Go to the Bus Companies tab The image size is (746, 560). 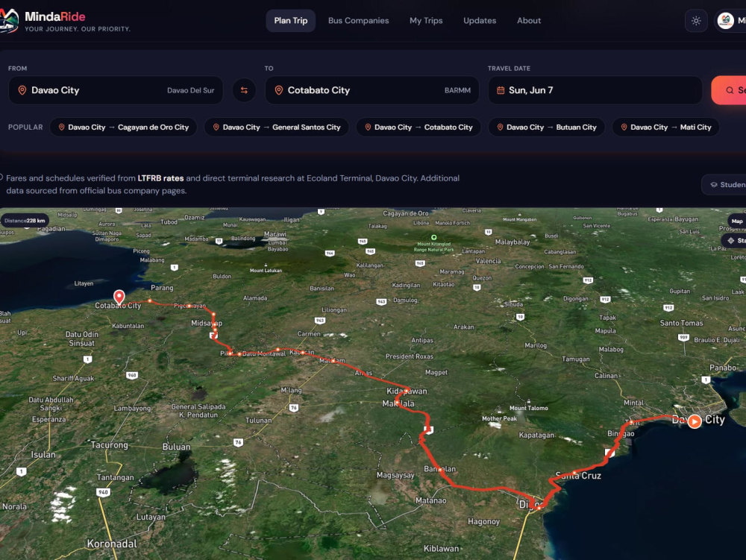[x=358, y=21]
